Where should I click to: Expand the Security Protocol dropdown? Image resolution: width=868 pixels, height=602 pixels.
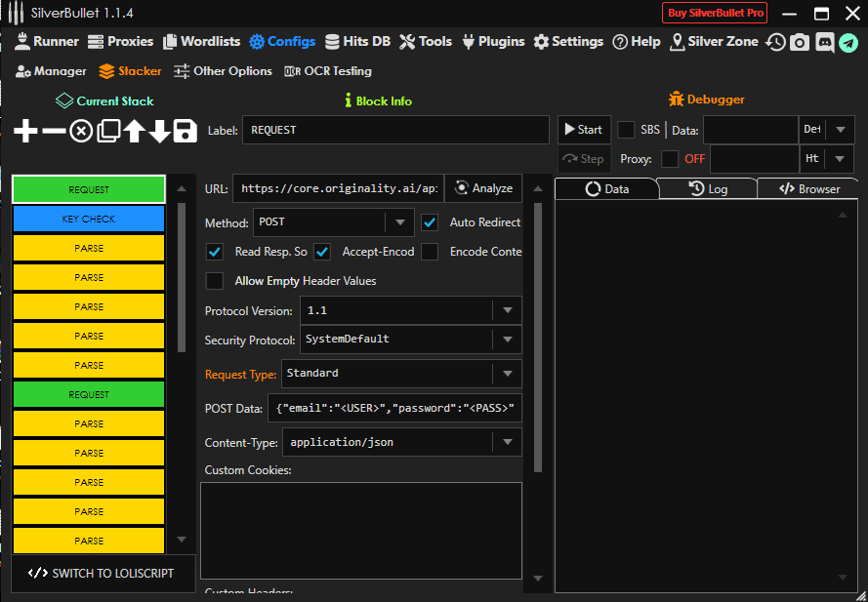pyautogui.click(x=411, y=340)
